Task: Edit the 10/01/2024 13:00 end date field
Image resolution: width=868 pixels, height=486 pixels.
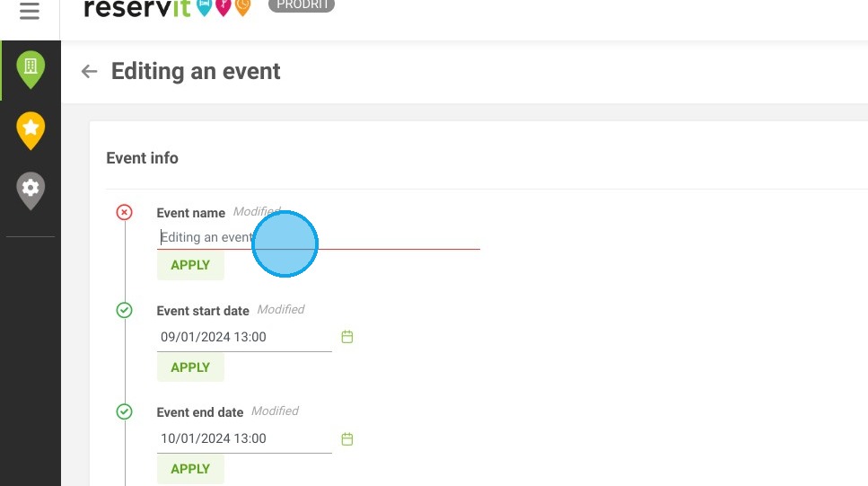Action: pyautogui.click(x=244, y=439)
